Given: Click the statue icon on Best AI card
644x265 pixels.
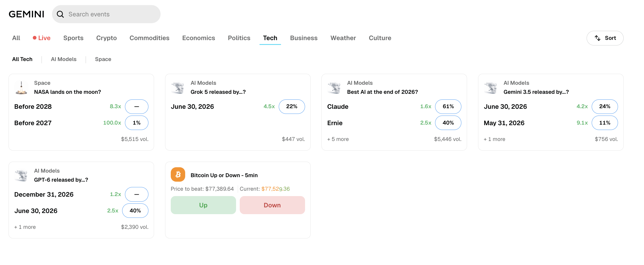Looking at the screenshot, I should [334, 88].
